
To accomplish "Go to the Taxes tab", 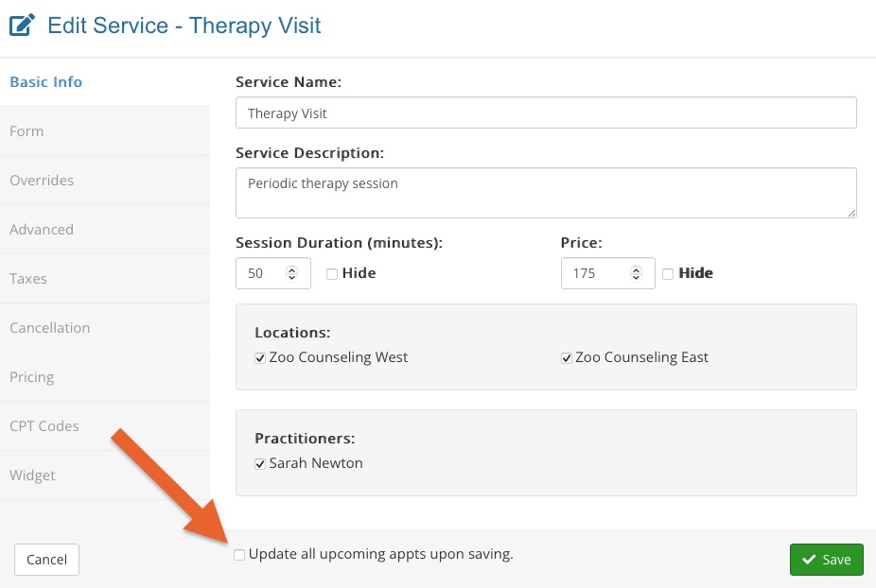I will [x=105, y=279].
